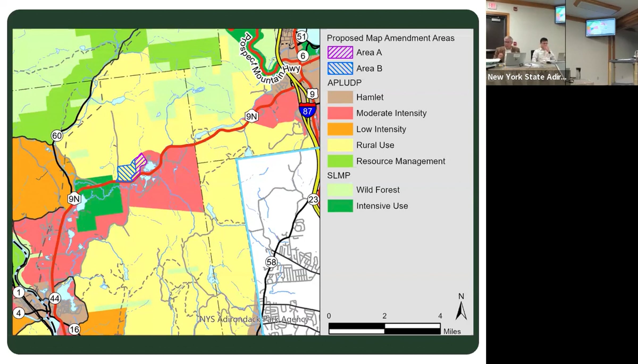638x364 pixels.
Task: Click the "4" scale bar number
Action: point(440,316)
